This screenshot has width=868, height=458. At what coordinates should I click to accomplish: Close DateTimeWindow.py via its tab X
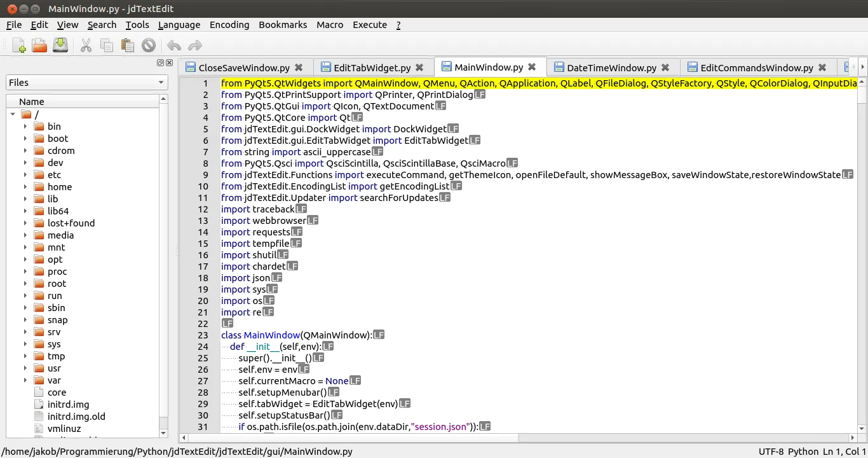click(665, 67)
